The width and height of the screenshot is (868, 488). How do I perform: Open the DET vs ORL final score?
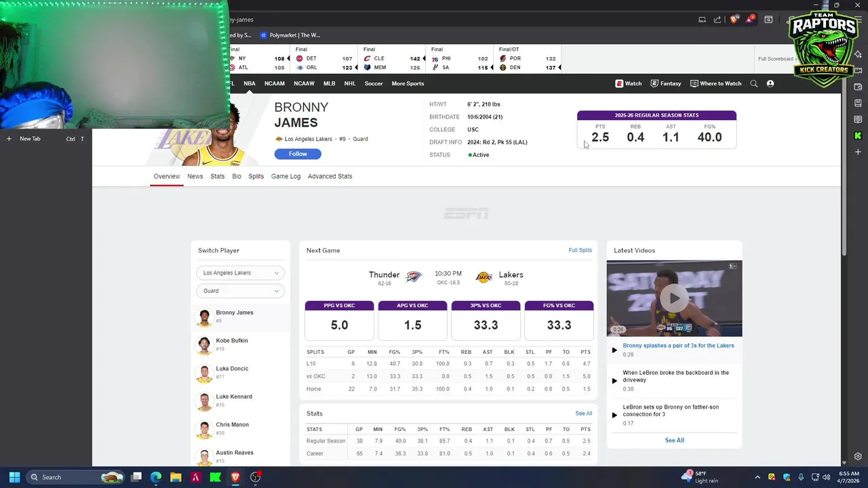click(x=324, y=59)
